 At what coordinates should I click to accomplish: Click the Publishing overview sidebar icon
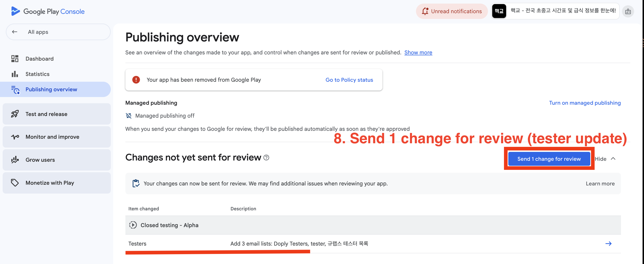click(15, 90)
